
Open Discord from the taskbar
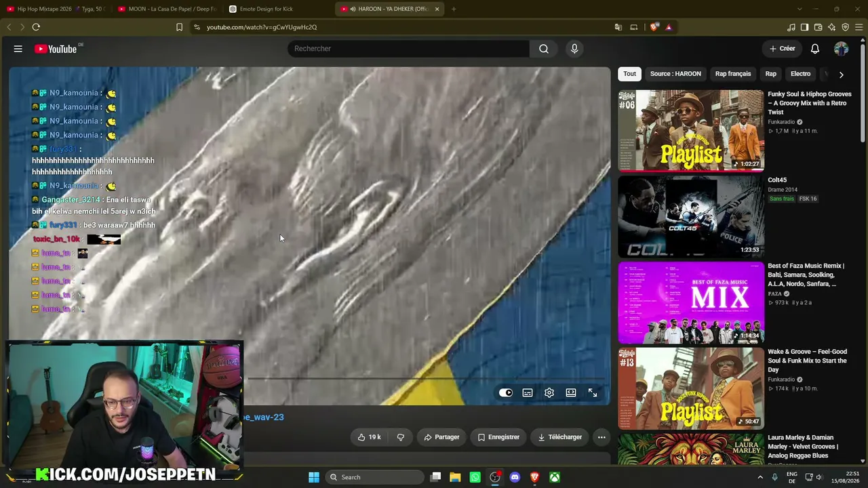515,477
